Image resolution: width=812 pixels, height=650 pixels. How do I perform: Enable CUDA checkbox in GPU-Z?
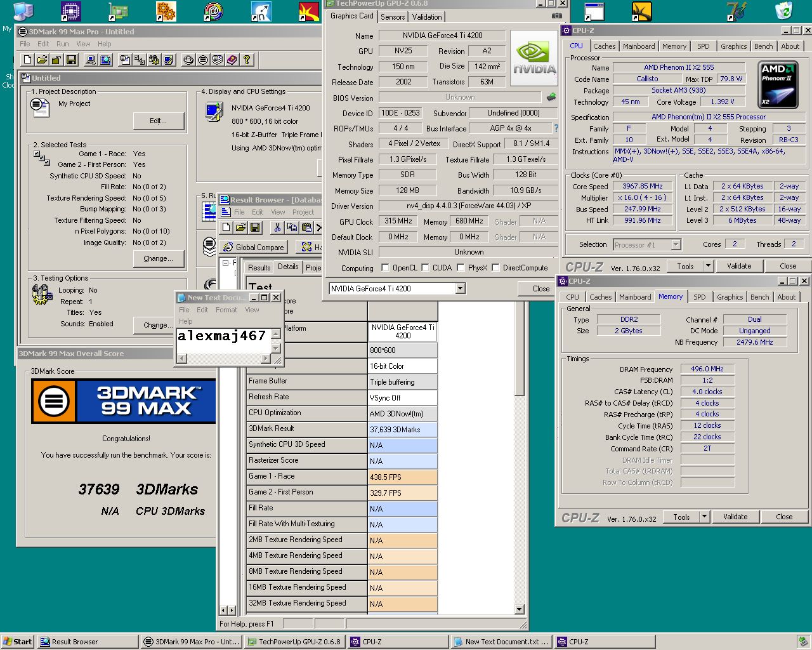tap(425, 268)
